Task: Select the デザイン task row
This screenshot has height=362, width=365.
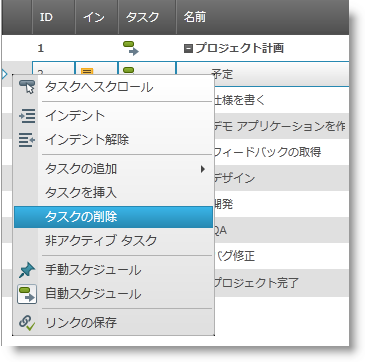Action: click(x=281, y=178)
